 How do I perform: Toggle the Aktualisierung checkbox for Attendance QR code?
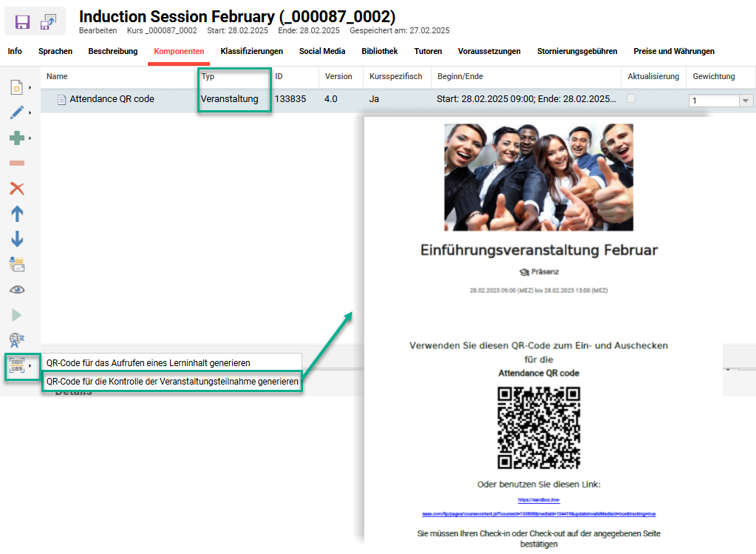pos(630,98)
